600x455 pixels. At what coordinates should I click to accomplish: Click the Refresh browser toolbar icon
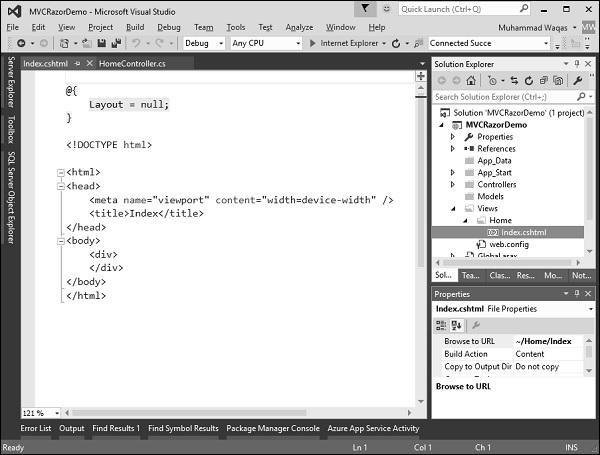pyautogui.click(x=396, y=43)
